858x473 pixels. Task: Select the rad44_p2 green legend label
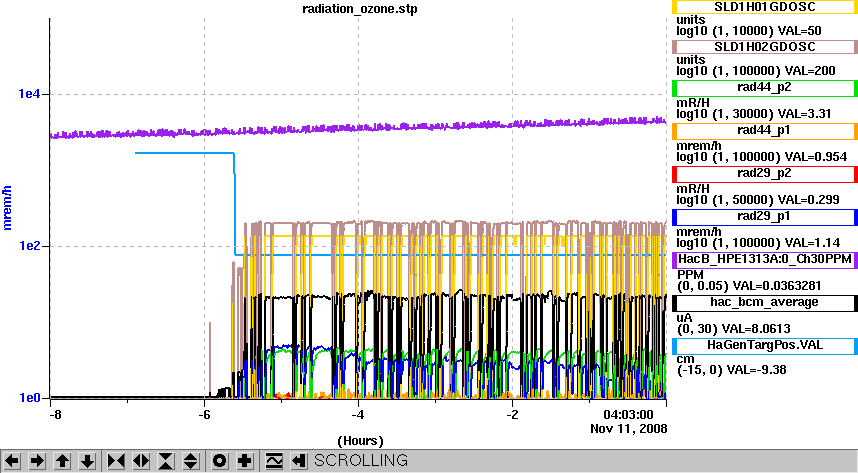click(x=764, y=88)
